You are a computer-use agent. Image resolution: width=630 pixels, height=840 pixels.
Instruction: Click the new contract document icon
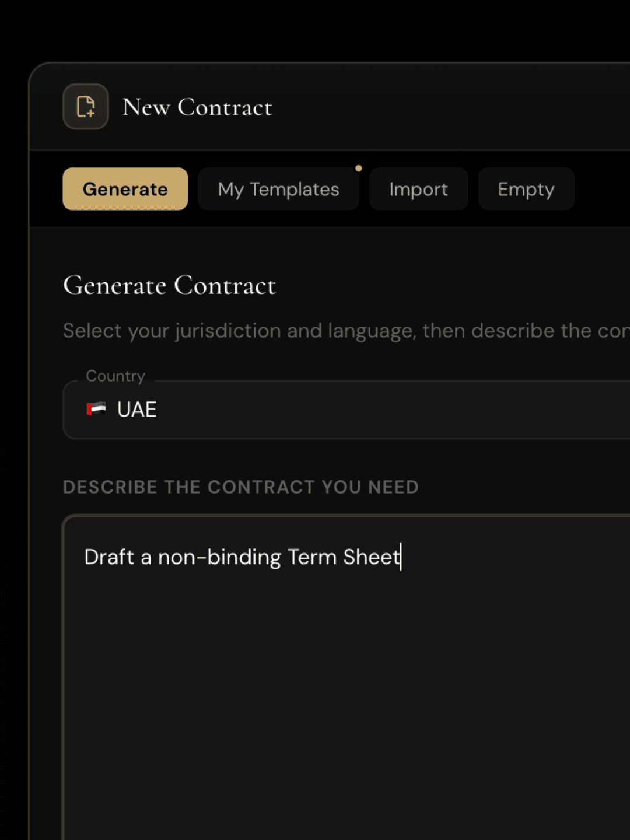(x=85, y=107)
